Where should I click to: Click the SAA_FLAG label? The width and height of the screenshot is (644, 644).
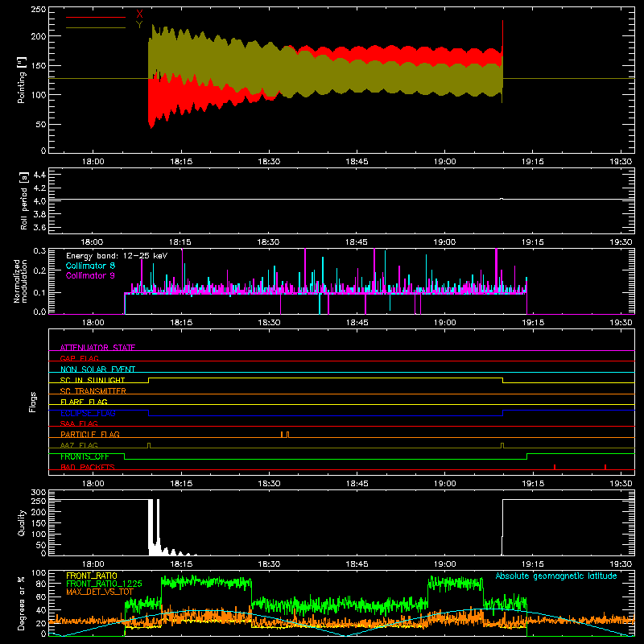pyautogui.click(x=79, y=423)
